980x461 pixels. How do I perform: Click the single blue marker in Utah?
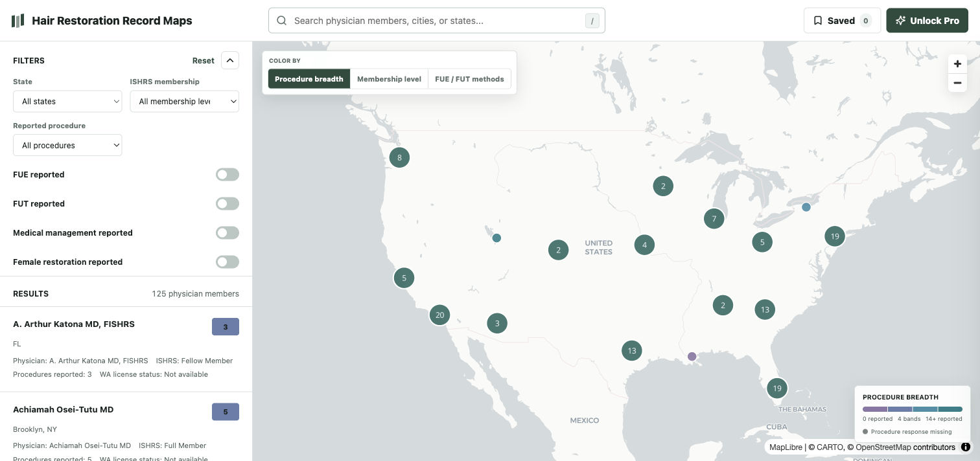pyautogui.click(x=496, y=238)
